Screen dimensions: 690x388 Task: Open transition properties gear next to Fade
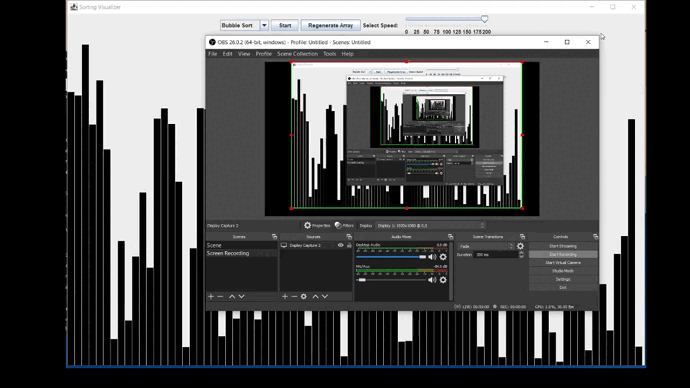pyautogui.click(x=521, y=246)
